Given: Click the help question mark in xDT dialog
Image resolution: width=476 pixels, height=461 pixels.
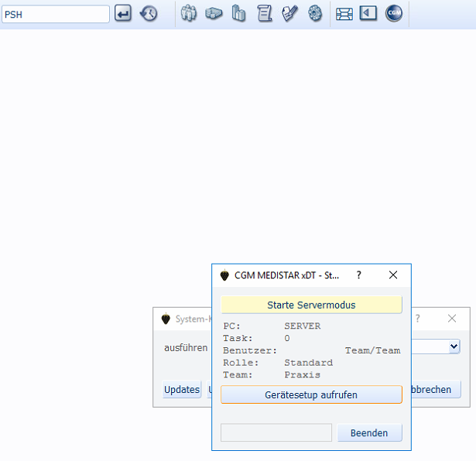Looking at the screenshot, I should [x=358, y=275].
